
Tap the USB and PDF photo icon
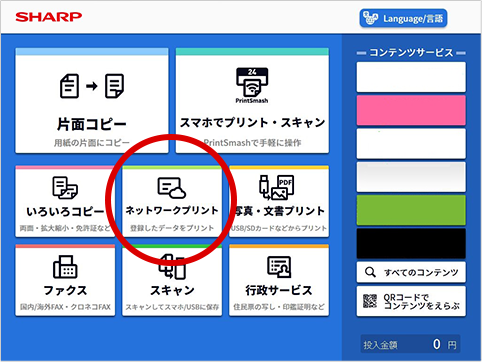click(x=277, y=188)
